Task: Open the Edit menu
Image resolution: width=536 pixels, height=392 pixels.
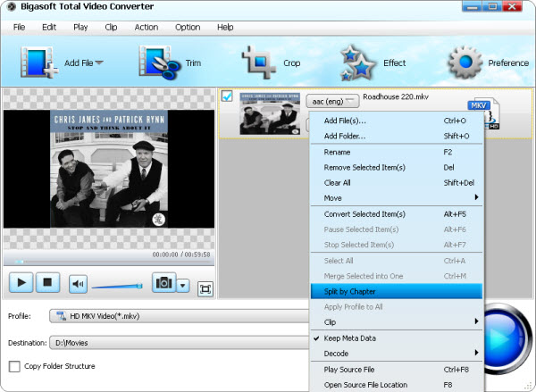Action: pos(49,27)
